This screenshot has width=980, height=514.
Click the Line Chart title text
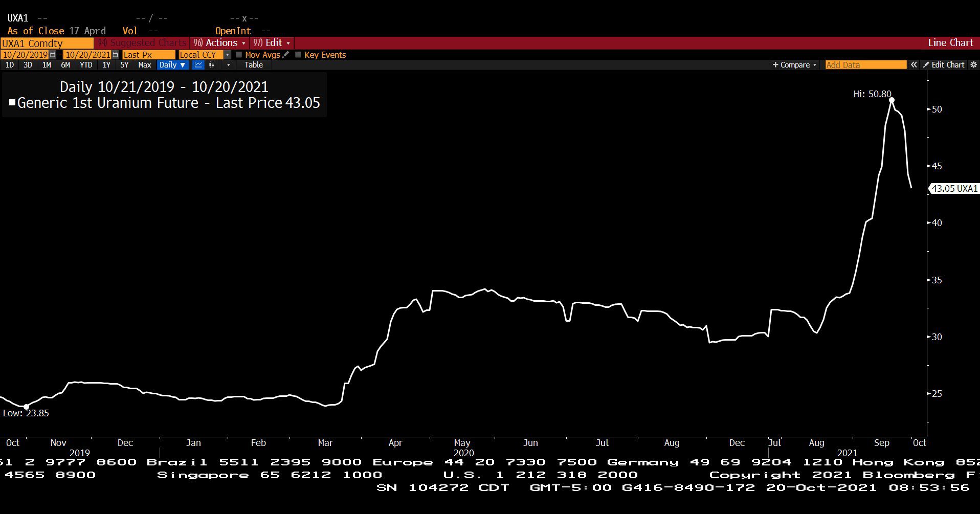tap(950, 43)
